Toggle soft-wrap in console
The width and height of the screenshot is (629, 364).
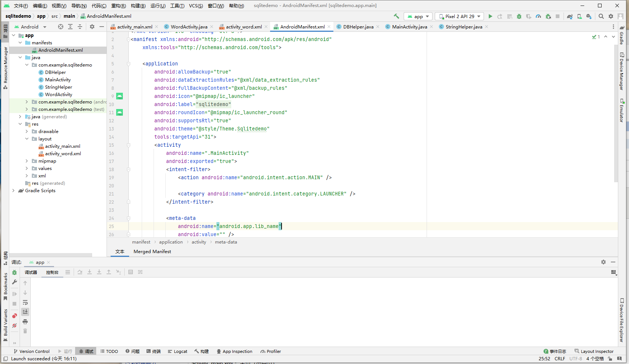point(25,302)
